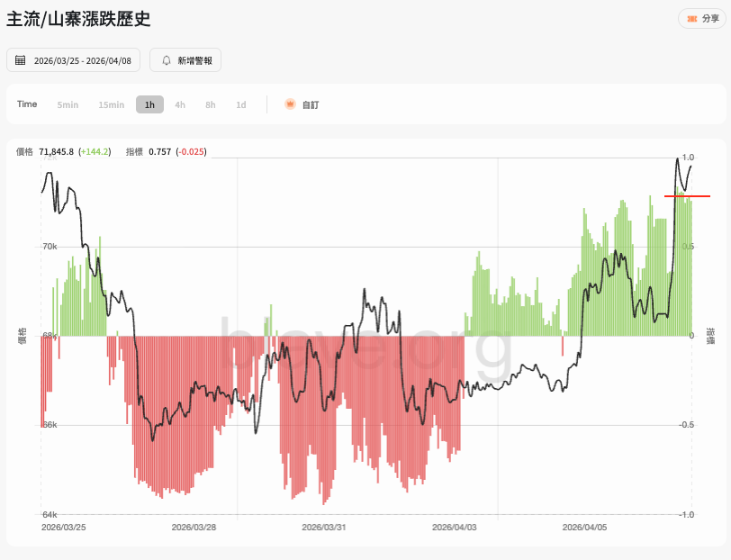Click the price change +144.2

click(x=95, y=151)
